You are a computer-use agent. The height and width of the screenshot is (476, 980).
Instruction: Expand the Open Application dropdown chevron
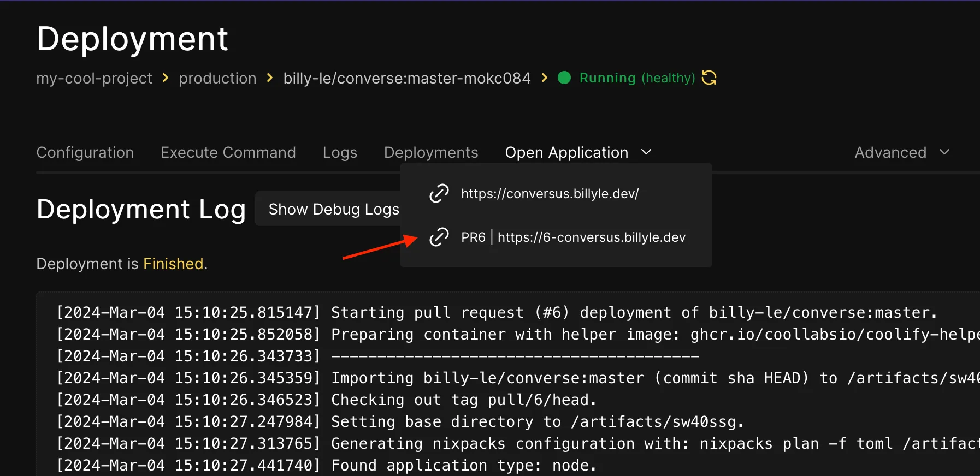pyautogui.click(x=646, y=152)
